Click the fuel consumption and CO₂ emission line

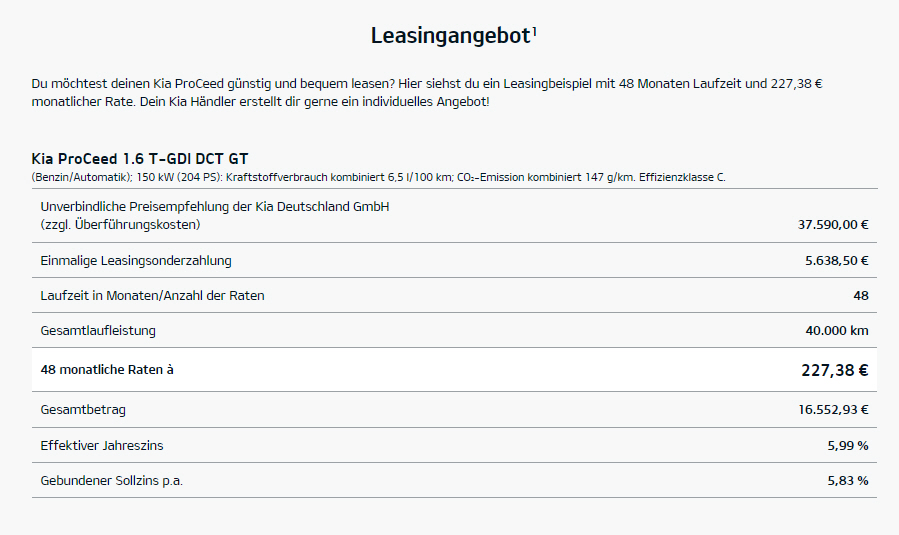tap(378, 177)
